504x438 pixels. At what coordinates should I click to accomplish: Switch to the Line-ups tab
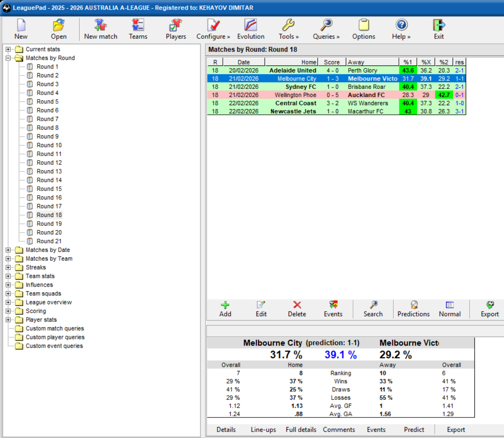(x=262, y=430)
